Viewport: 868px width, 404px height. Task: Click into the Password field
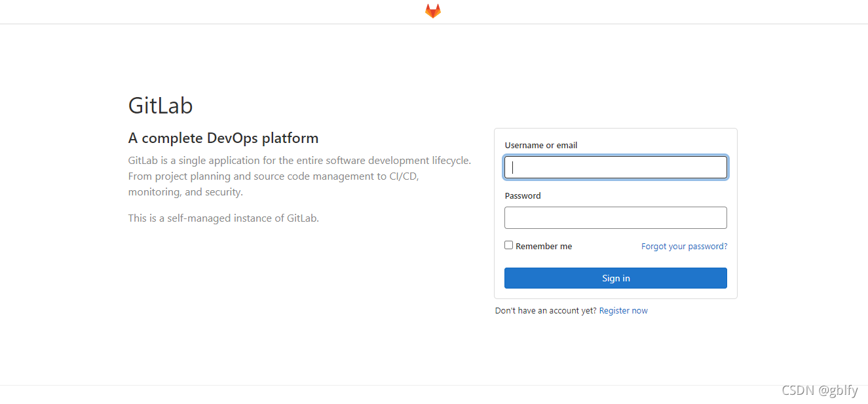click(x=616, y=218)
